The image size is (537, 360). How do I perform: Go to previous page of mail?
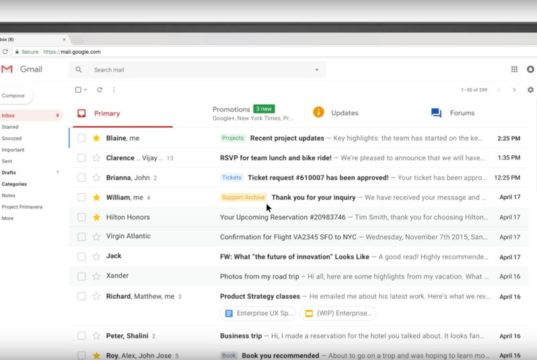pos(499,90)
